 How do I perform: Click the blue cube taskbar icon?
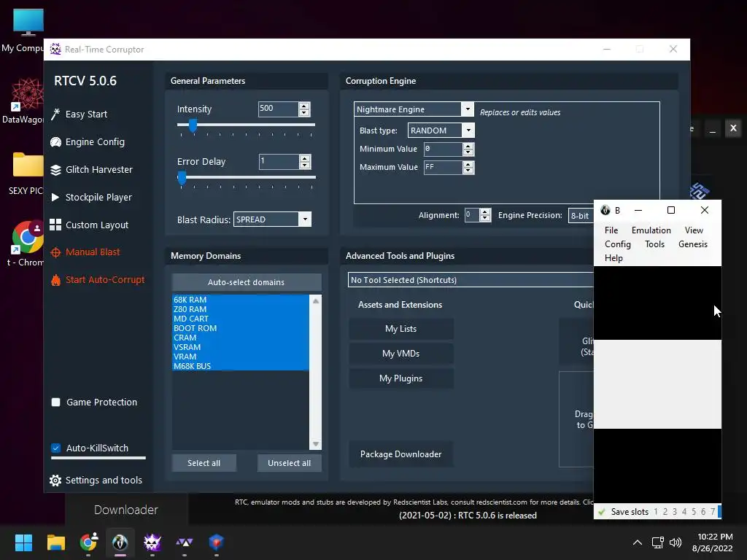[x=216, y=542]
